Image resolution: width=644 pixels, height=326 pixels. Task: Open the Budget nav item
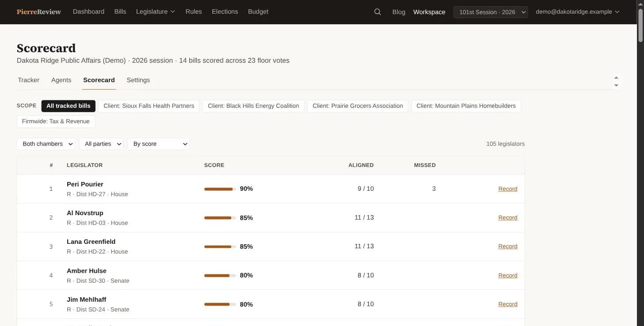(258, 12)
